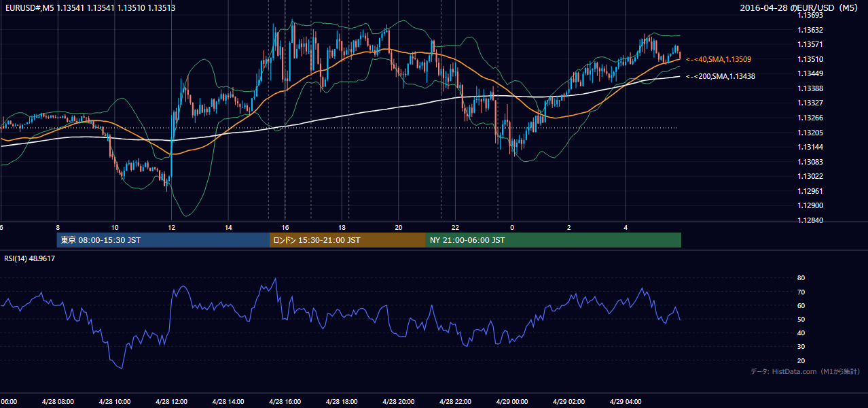Click the 4/28 16:00 time axis label
Image resolution: width=868 pixels, height=408 pixels.
tap(285, 401)
